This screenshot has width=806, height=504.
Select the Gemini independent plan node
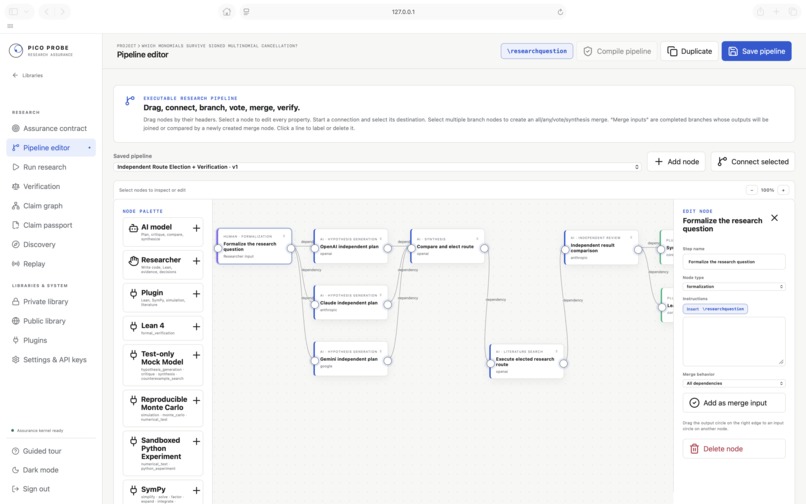coord(351,359)
